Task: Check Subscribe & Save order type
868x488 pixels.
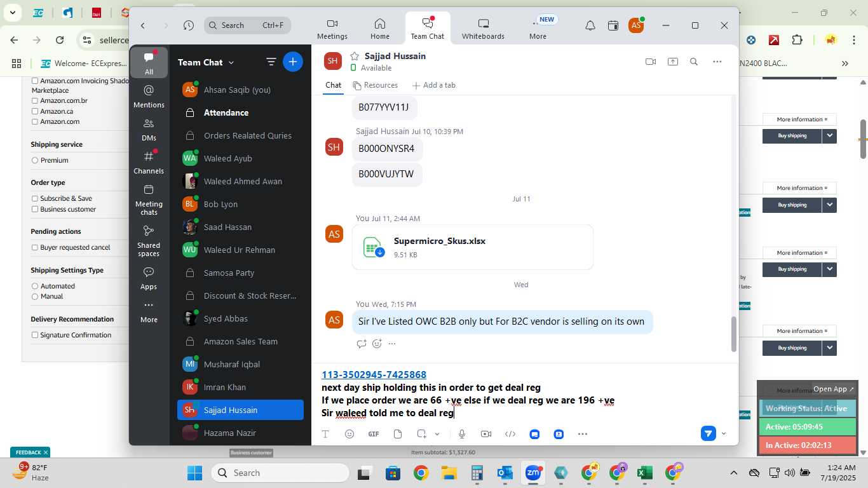Action: 35,199
